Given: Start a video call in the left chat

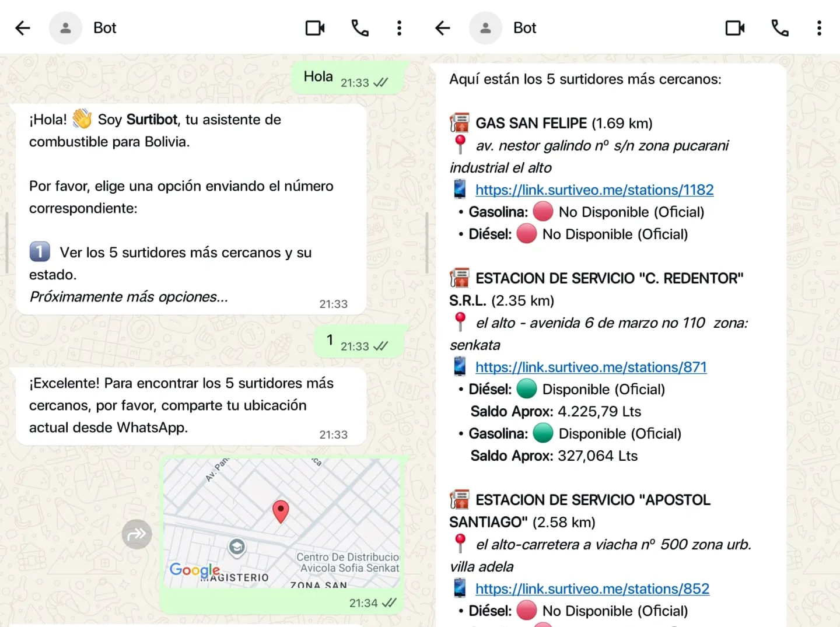Looking at the screenshot, I should (315, 27).
